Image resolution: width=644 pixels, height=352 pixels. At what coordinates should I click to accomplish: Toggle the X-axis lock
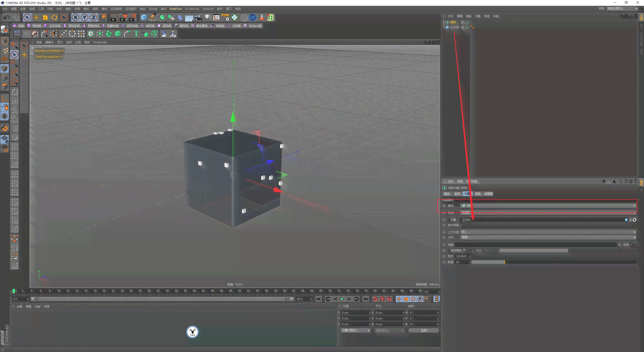tap(75, 17)
